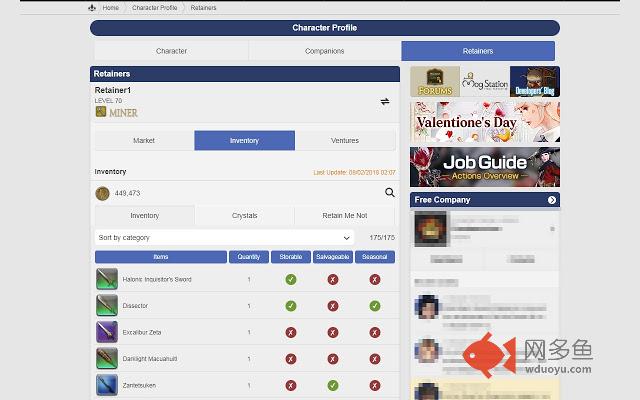Click the inventory search magnifier icon
Image resolution: width=640 pixels, height=400 pixels.
coord(390,192)
